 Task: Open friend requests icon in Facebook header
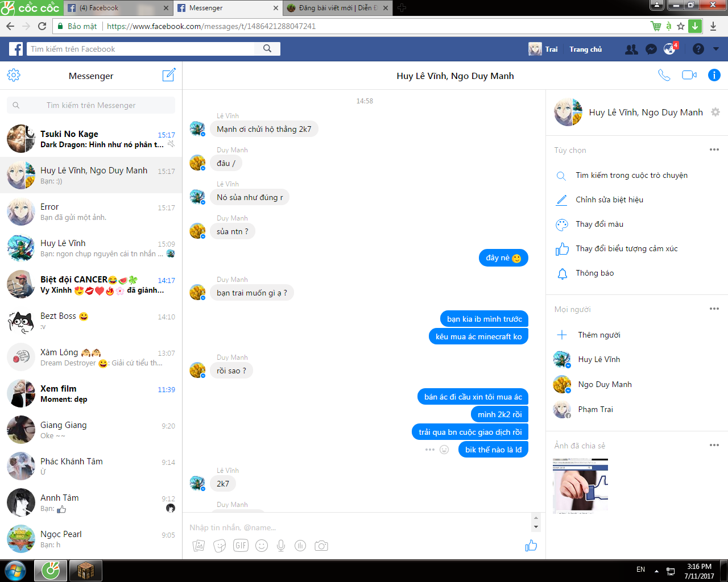tap(631, 49)
